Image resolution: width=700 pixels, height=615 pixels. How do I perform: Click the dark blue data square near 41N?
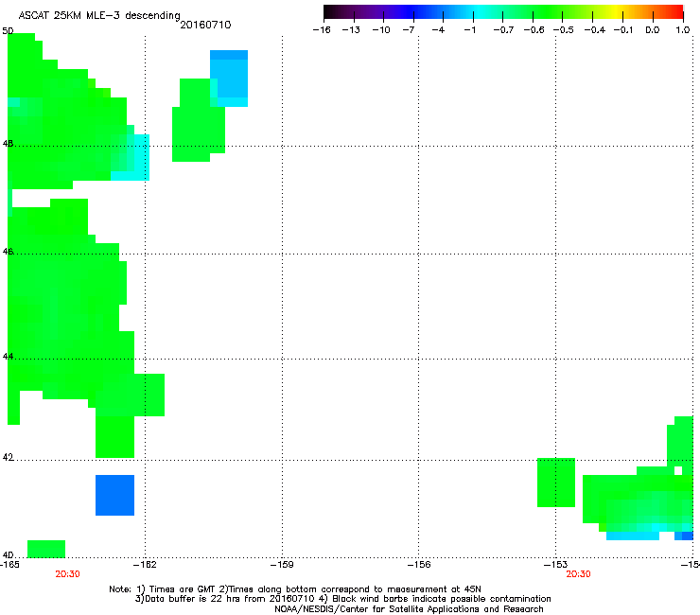pyautogui.click(x=114, y=495)
